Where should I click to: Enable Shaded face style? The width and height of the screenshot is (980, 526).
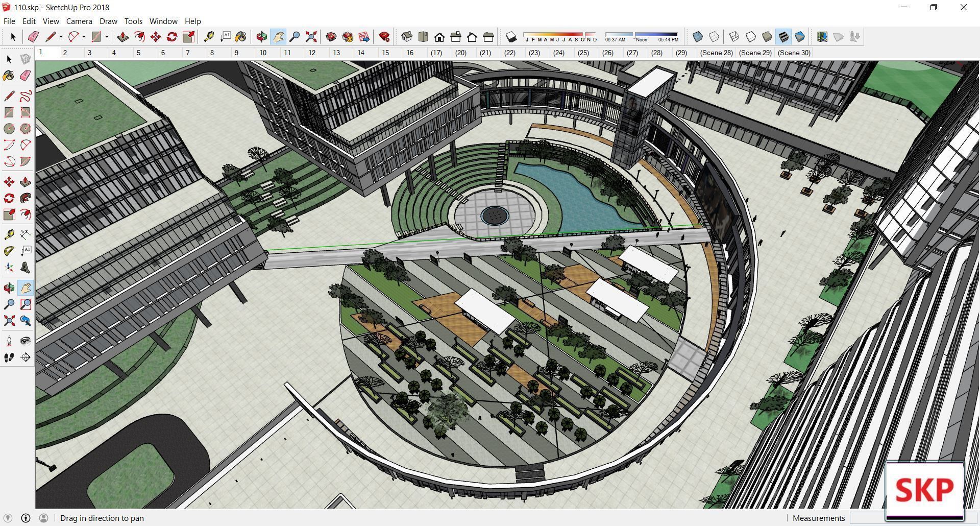coord(767,37)
